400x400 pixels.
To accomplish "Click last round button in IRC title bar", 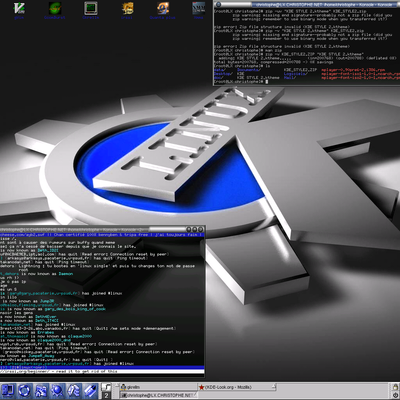I will (x=200, y=229).
